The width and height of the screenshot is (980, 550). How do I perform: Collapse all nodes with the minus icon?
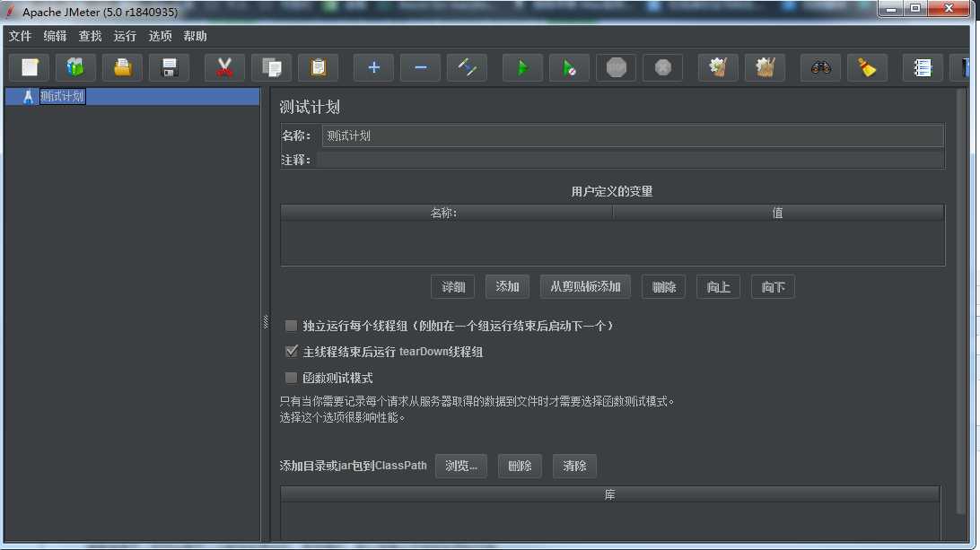[x=420, y=67]
